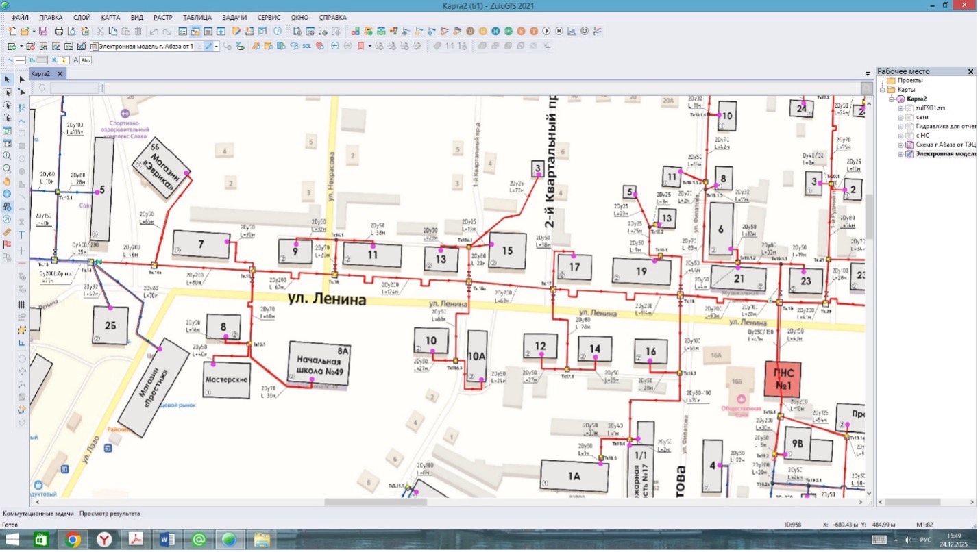Viewport: 980px width, 552px height.
Task: Open the СЕРВИС menu
Action: (269, 17)
